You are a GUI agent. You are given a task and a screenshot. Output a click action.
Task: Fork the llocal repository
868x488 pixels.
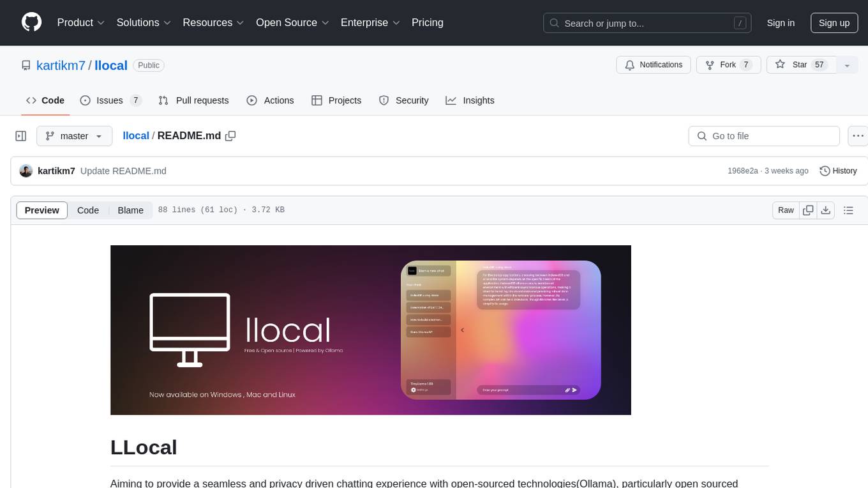point(728,65)
